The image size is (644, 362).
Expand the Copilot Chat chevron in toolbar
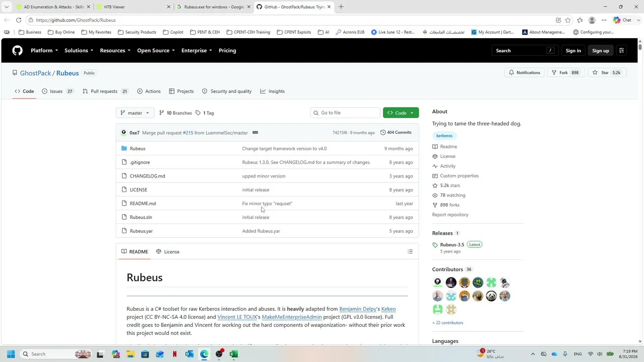(x=637, y=20)
